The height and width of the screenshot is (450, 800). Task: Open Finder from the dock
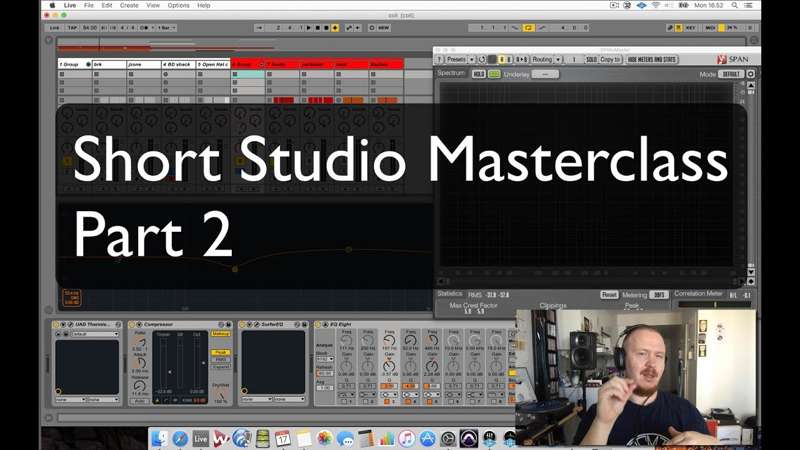pyautogui.click(x=160, y=439)
